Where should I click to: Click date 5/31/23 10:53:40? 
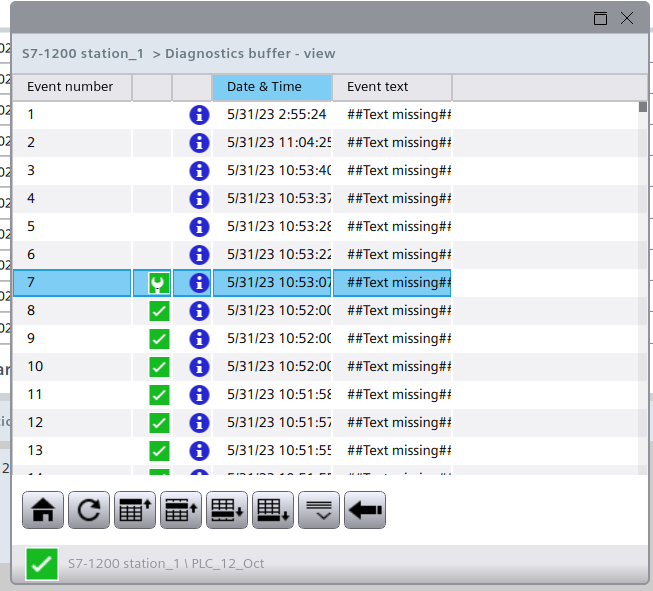click(279, 170)
